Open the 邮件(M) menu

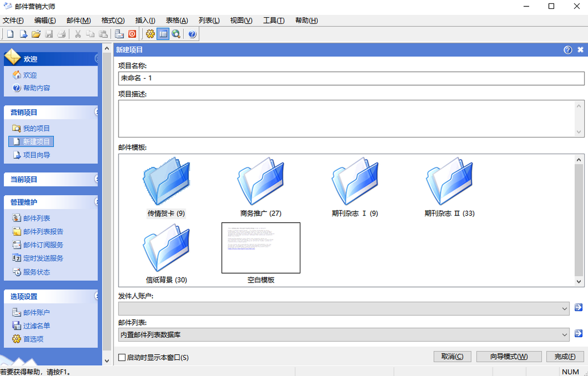pos(78,21)
